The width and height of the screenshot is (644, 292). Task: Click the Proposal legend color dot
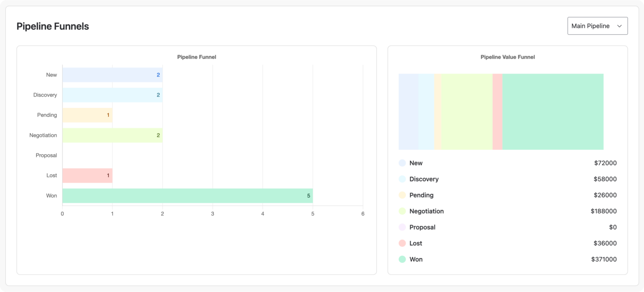point(401,227)
